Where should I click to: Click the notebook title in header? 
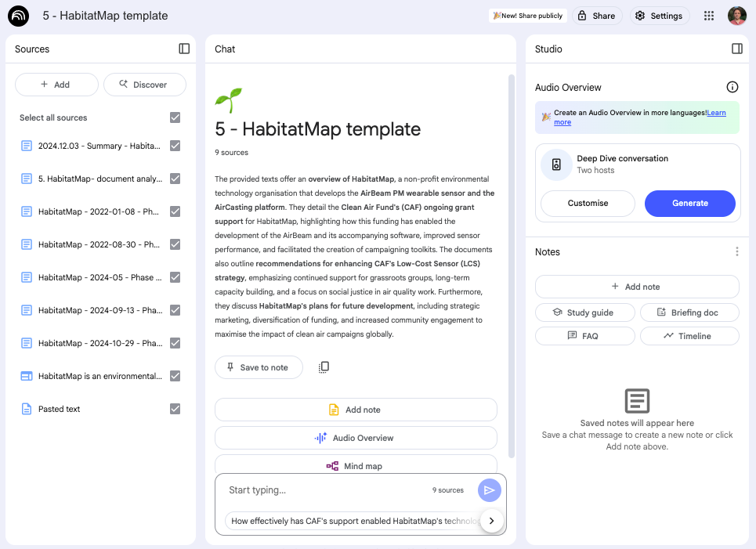(105, 16)
